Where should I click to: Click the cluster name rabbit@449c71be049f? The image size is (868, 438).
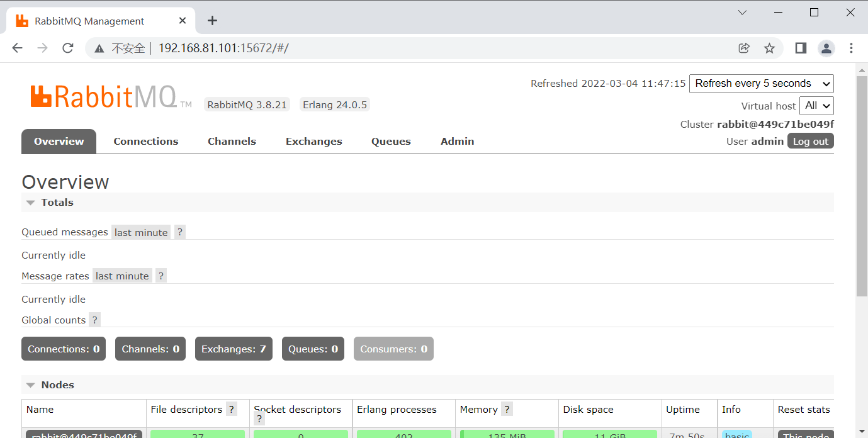(x=775, y=125)
